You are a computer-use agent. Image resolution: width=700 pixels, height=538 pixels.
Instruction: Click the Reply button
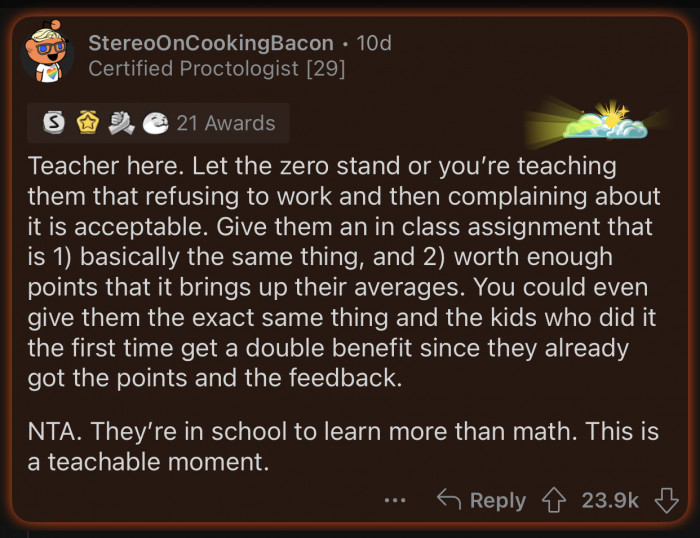coord(481,500)
